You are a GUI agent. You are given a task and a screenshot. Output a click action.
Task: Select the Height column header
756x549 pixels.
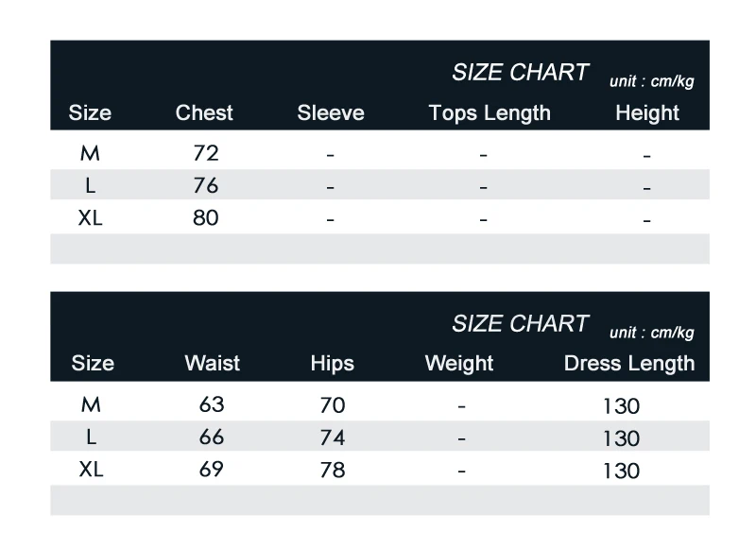(647, 113)
